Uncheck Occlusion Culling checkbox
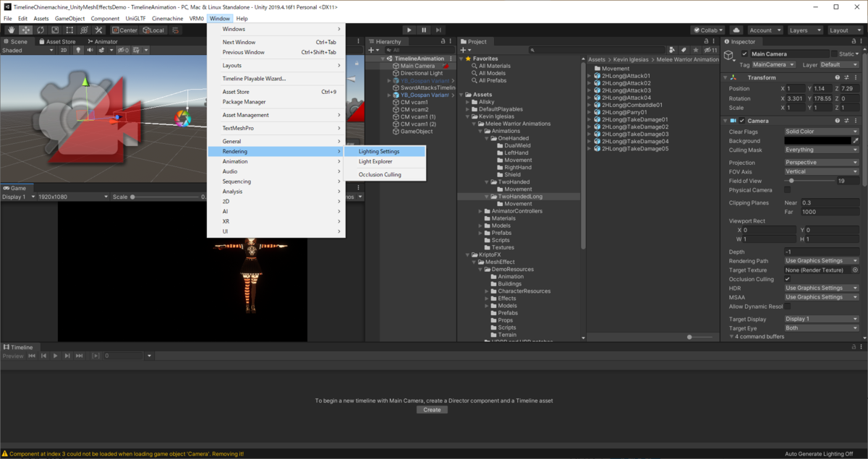The image size is (868, 459). coord(788,279)
